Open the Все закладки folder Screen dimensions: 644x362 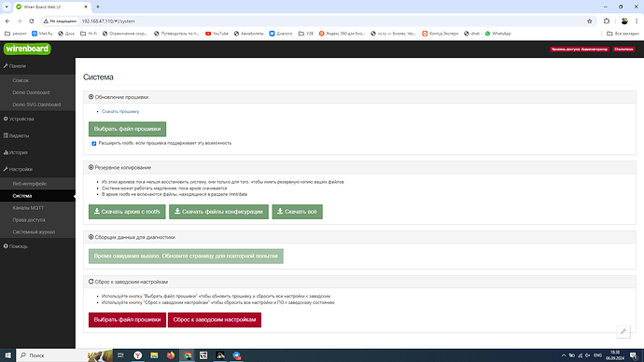coord(623,34)
